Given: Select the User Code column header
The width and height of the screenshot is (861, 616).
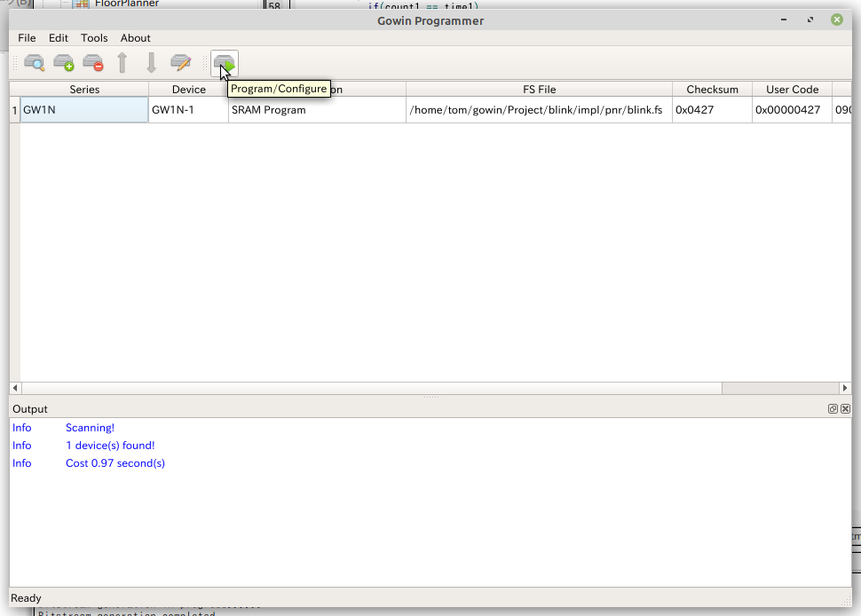Looking at the screenshot, I should (792, 90).
